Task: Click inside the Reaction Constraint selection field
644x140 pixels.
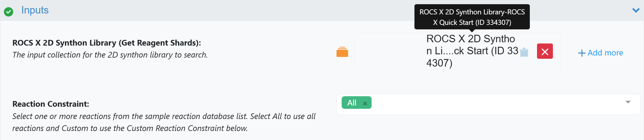Action: tap(494, 104)
